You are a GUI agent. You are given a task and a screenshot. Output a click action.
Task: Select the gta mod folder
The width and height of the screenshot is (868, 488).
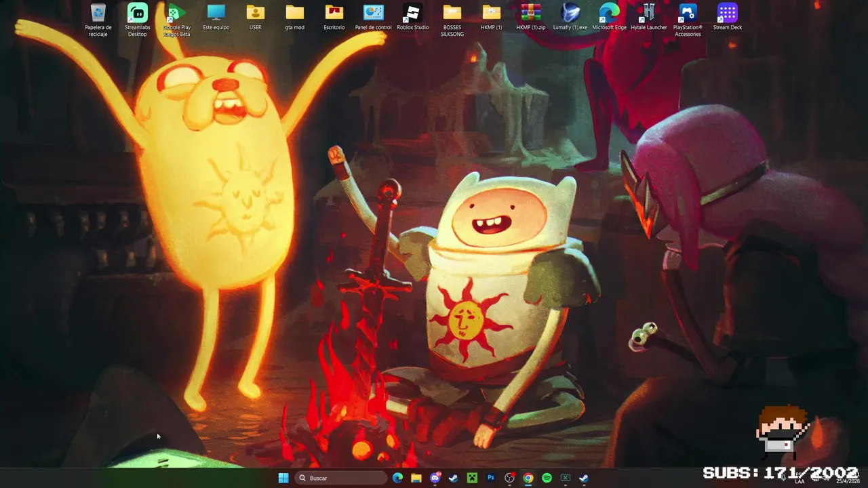click(x=294, y=17)
